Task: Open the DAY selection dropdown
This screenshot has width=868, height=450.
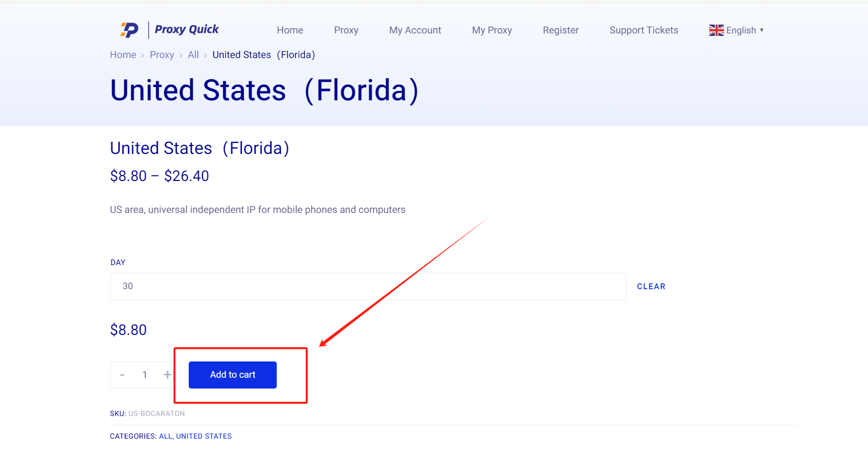Action: click(x=368, y=286)
